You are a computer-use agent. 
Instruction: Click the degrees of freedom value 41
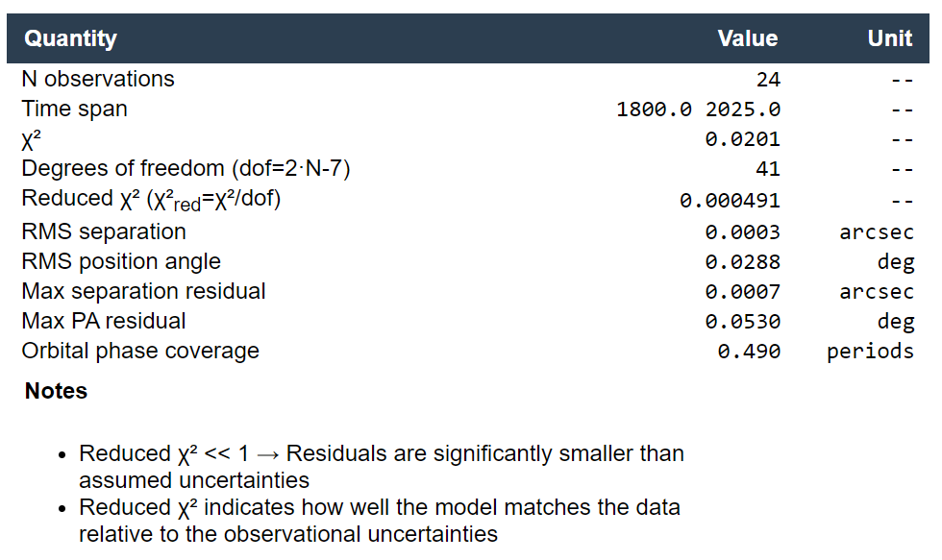coord(767,170)
